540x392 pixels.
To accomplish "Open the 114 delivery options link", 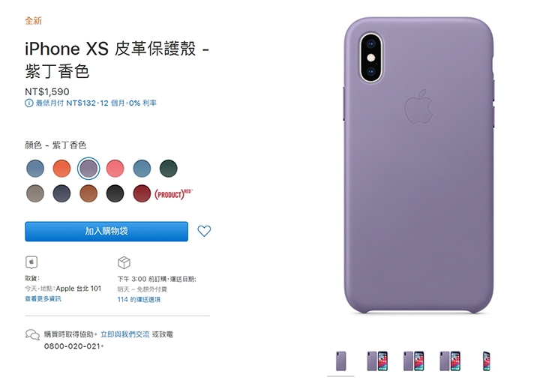I will tap(139, 299).
